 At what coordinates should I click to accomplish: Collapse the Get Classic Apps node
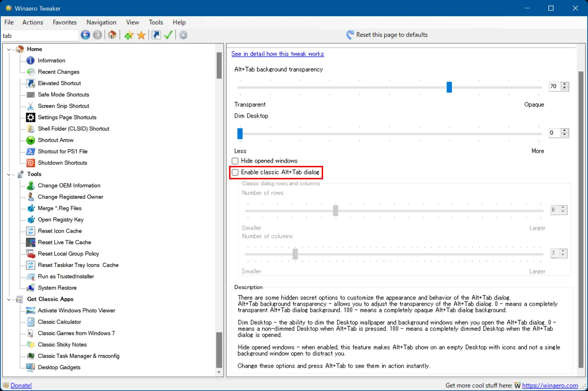coord(9,299)
